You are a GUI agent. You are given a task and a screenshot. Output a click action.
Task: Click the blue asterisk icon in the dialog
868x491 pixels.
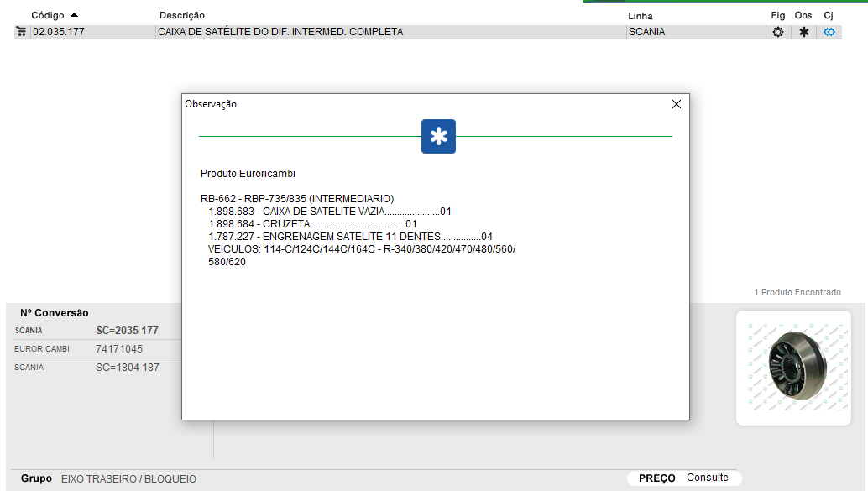point(438,137)
